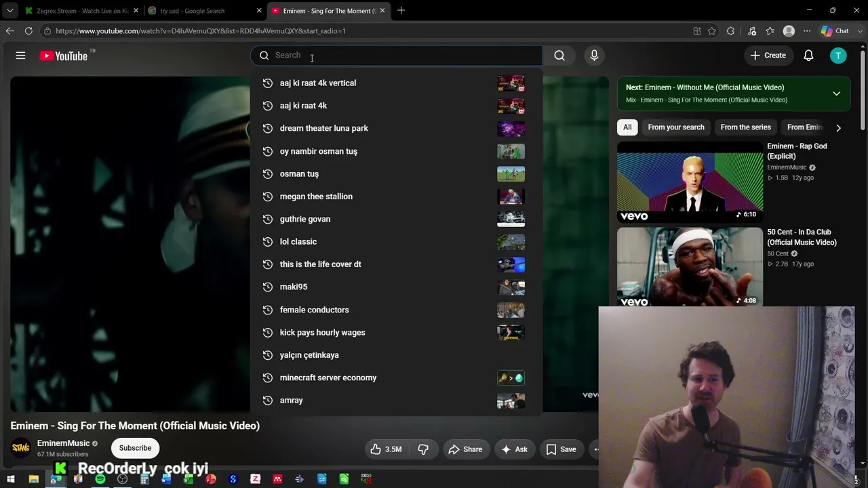Viewport: 868px width, 488px height.
Task: Select suggestion 'kick pays hourly wages'
Action: coord(396,332)
